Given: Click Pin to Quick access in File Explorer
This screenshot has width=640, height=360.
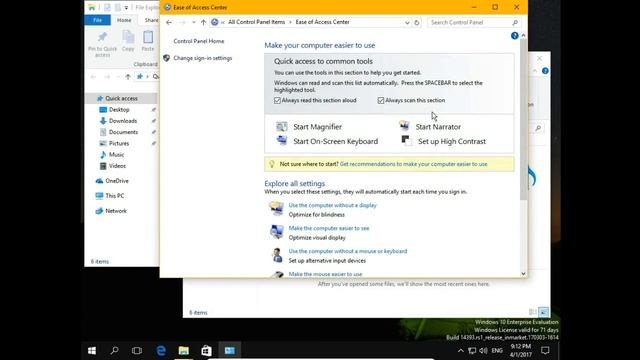Looking at the screenshot, I should (x=102, y=44).
